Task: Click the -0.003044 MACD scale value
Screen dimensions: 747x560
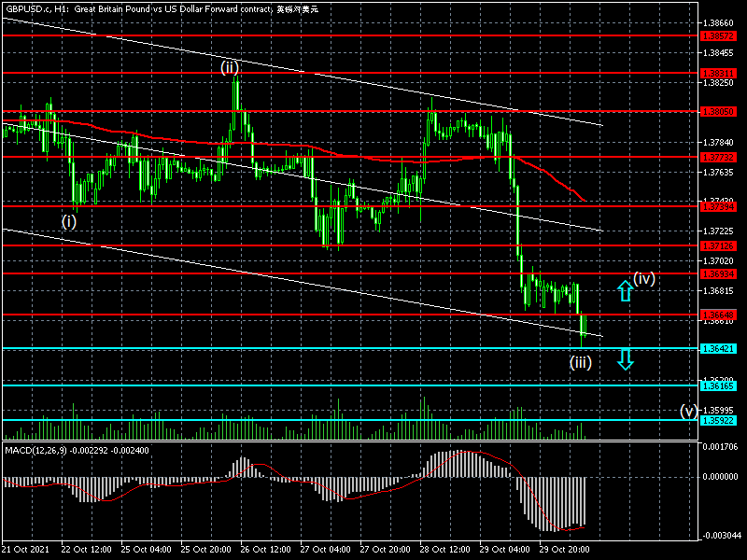Action: (720, 536)
